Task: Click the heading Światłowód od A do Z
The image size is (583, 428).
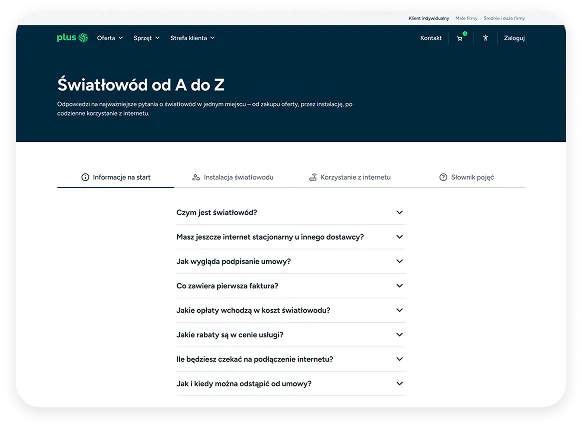Action: (x=141, y=85)
